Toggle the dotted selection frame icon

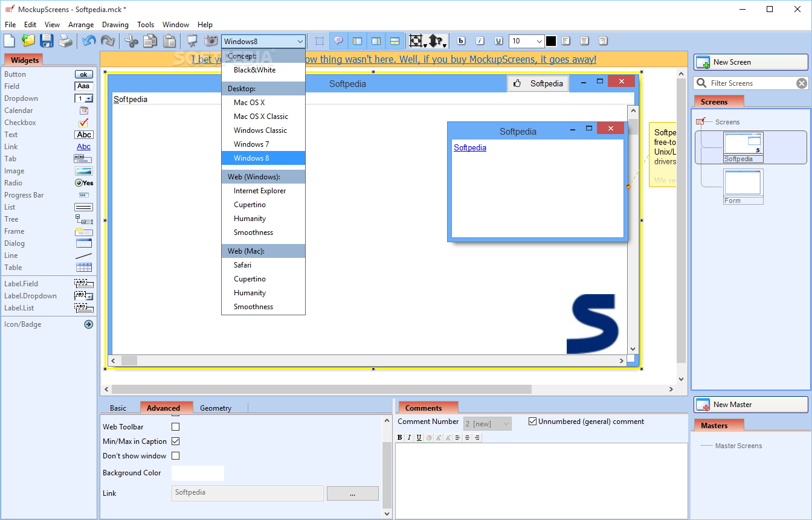pyautogui.click(x=320, y=41)
